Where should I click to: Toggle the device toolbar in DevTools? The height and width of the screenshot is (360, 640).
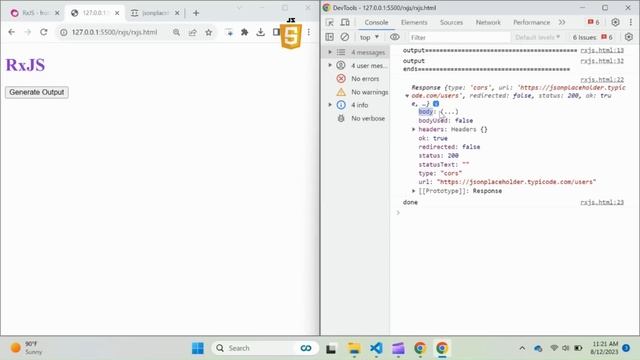tap(345, 22)
